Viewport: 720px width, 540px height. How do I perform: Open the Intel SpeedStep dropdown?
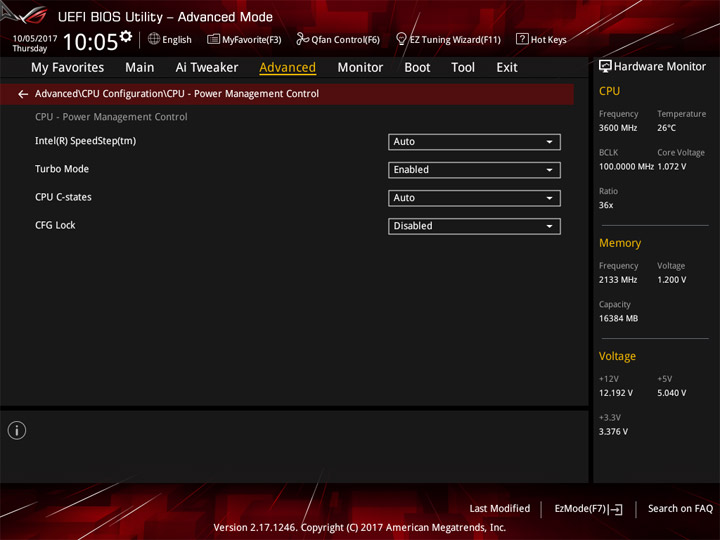[474, 142]
